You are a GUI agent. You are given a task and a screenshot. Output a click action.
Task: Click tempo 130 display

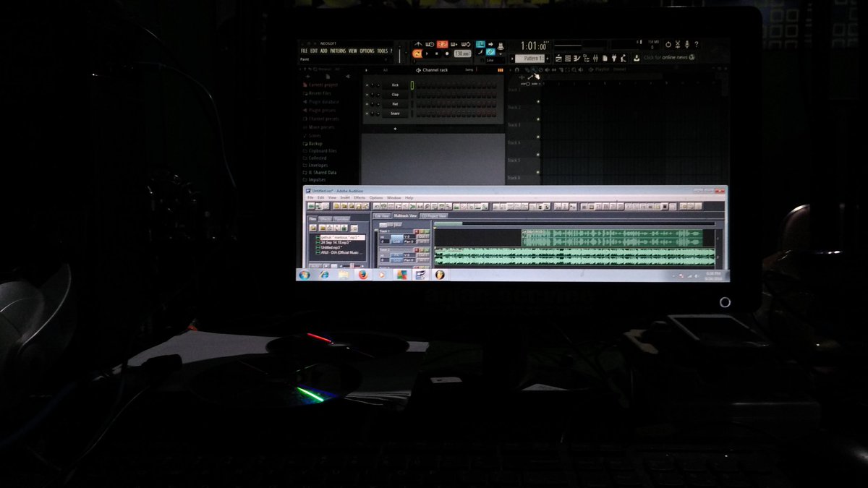463,53
